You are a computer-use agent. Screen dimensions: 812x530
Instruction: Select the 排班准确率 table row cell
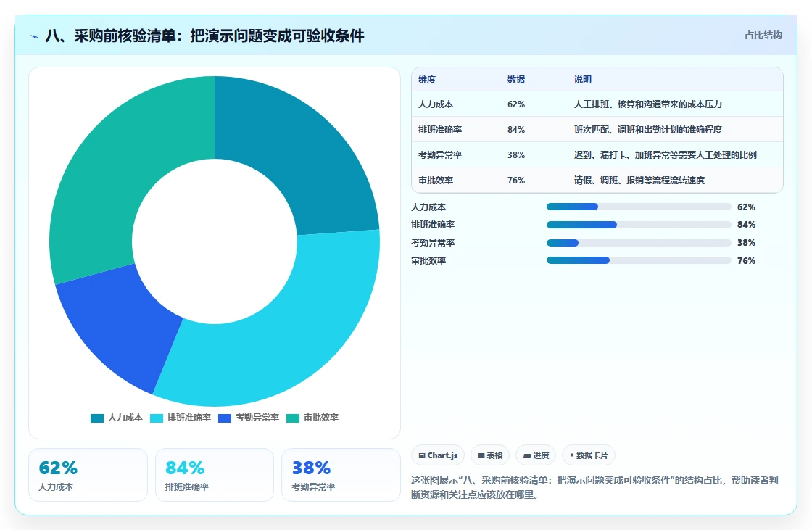coord(439,130)
